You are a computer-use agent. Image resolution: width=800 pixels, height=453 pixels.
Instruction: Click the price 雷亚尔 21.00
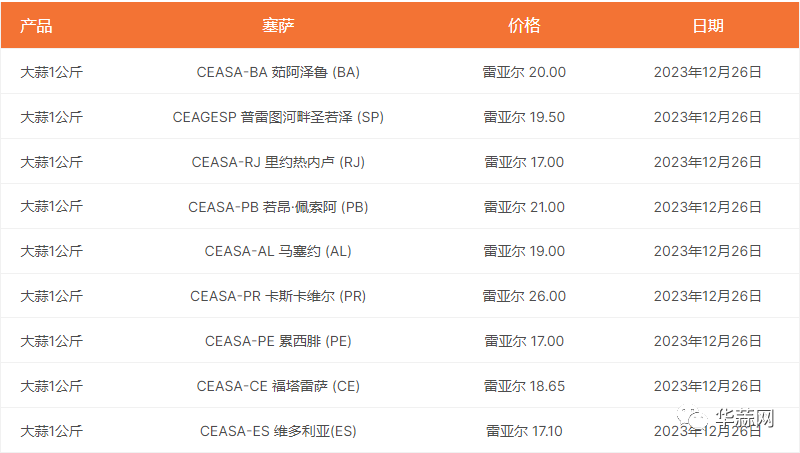point(524,207)
